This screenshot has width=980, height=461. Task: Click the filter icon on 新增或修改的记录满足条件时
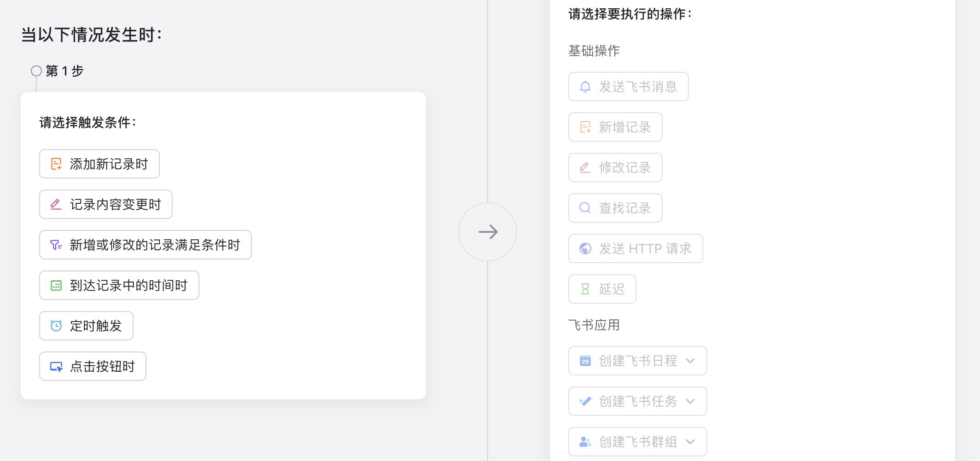point(56,245)
